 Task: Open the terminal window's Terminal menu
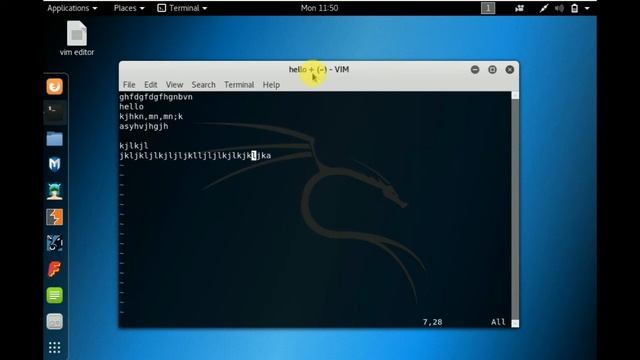[x=239, y=84]
